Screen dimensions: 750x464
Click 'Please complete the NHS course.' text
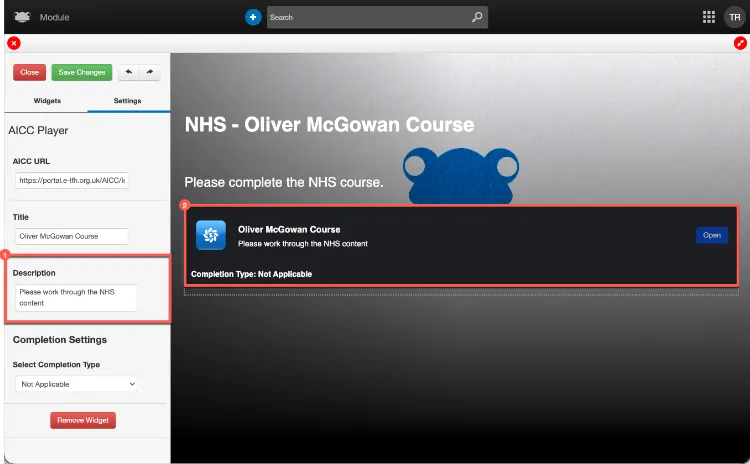click(x=284, y=182)
